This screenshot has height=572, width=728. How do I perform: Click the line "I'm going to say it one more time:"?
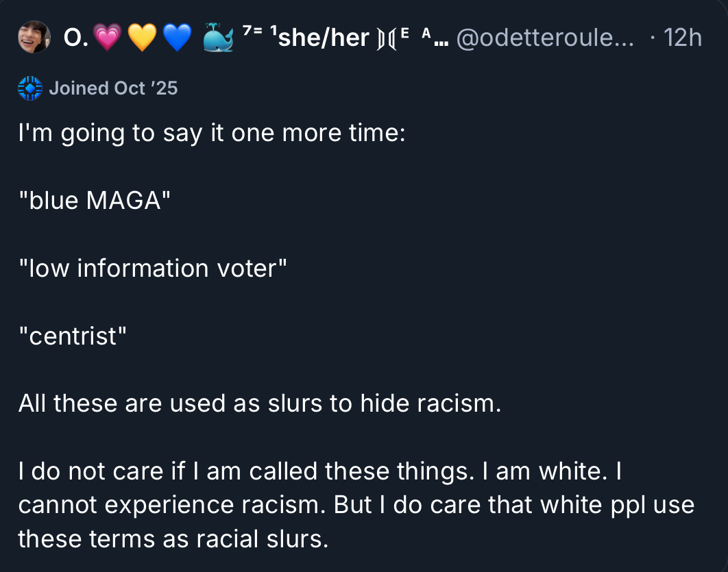pyautogui.click(x=212, y=132)
